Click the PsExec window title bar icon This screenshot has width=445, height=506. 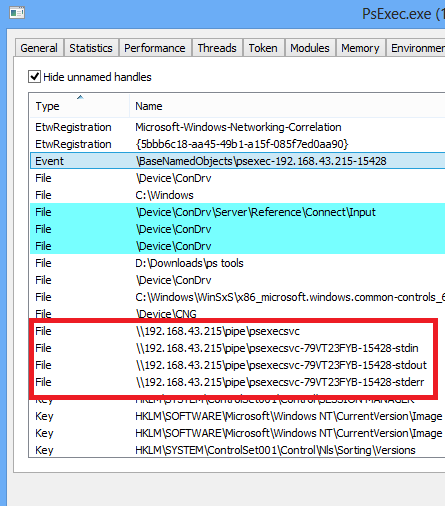click(x=17, y=13)
